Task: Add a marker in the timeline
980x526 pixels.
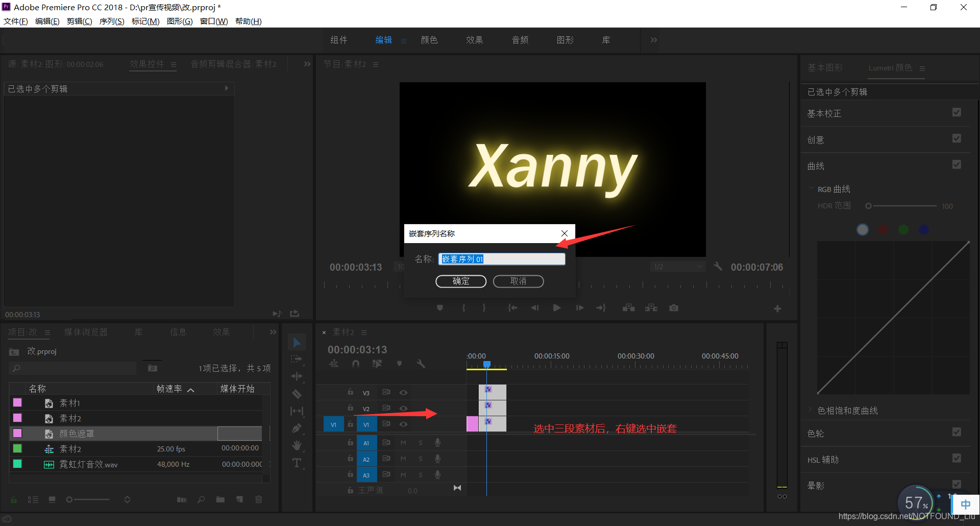Action: (x=400, y=364)
